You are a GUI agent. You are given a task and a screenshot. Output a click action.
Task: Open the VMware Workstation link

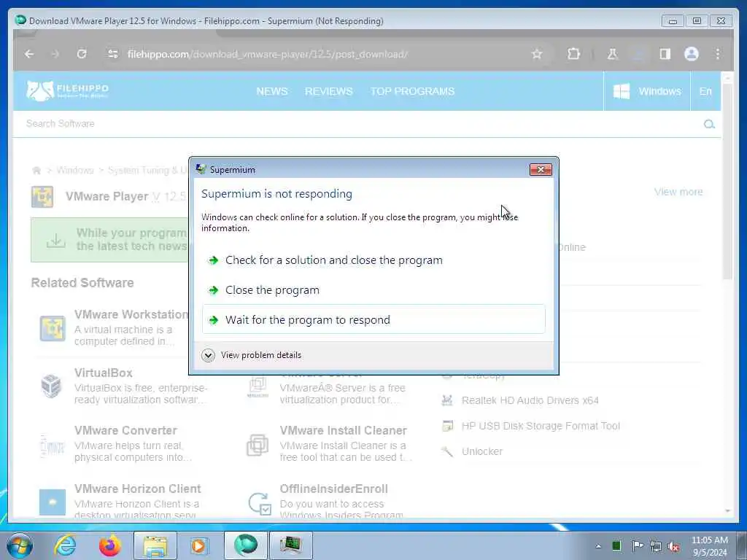click(x=131, y=314)
